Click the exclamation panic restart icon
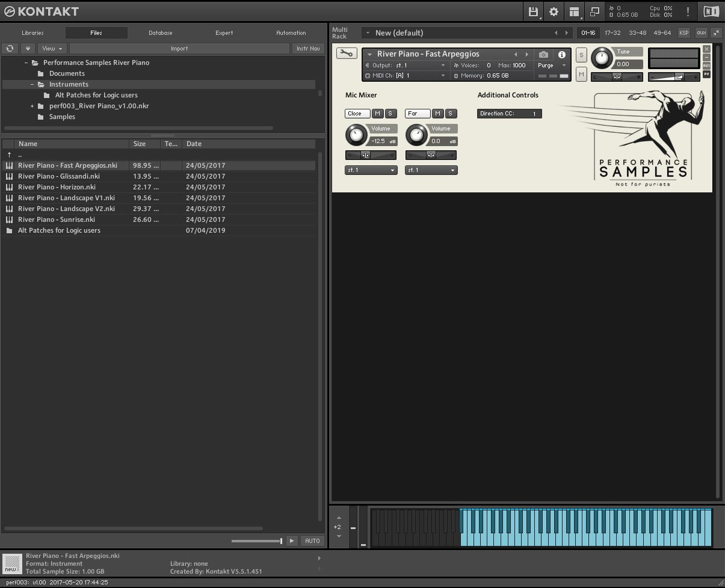Viewport: 725px width, 588px height. (688, 11)
